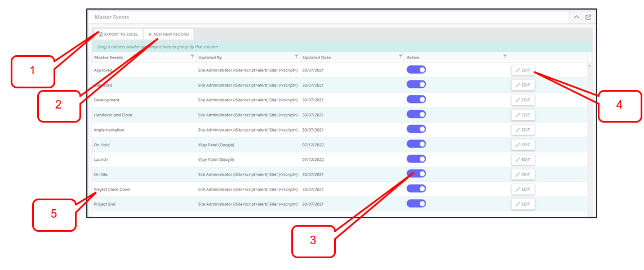This screenshot has height=270, width=644.
Task: Open Master Events panel in new window
Action: tap(588, 17)
